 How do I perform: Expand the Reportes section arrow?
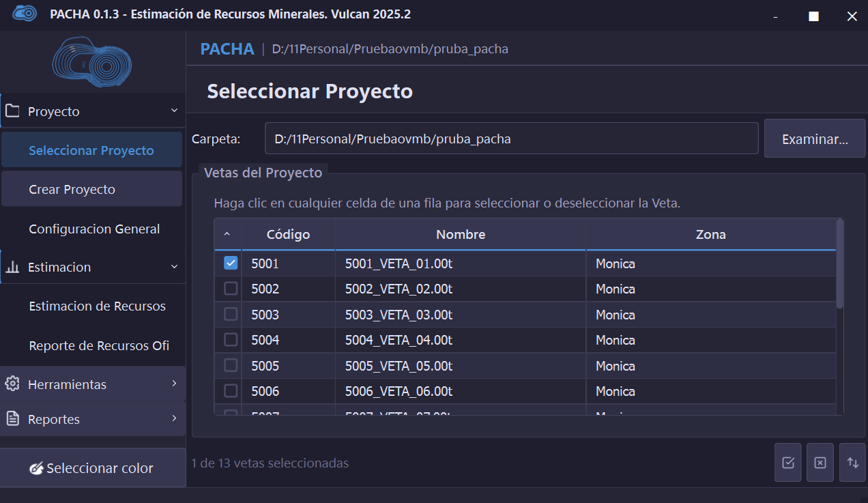(x=174, y=418)
